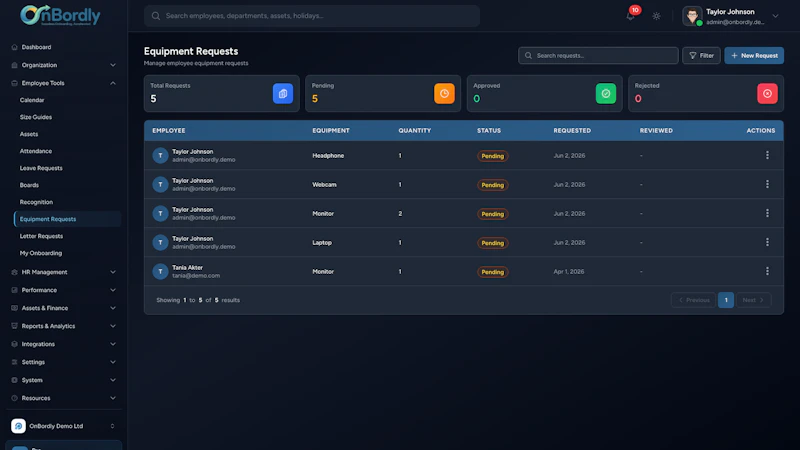Open the user account dropdown chevron

point(775,16)
